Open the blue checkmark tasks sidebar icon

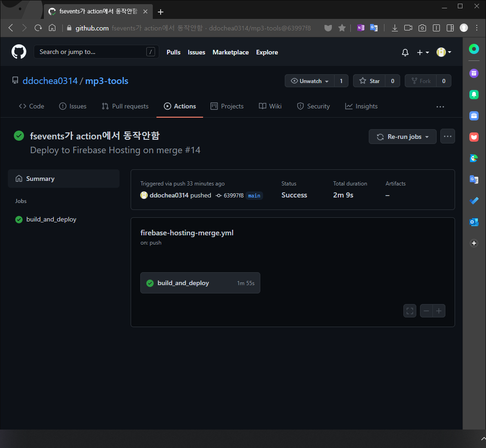[474, 201]
